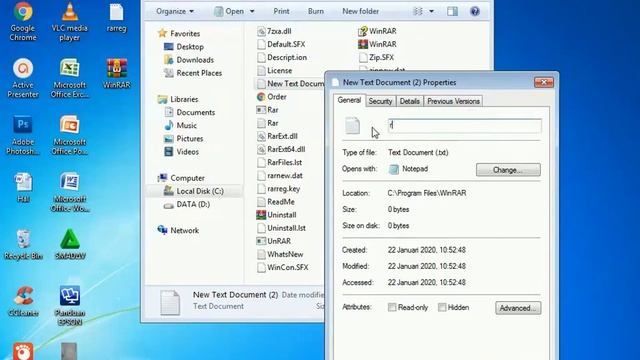Viewport: 640px width, 360px height.
Task: Select the Order Chrome shortcut file
Action: (272, 97)
